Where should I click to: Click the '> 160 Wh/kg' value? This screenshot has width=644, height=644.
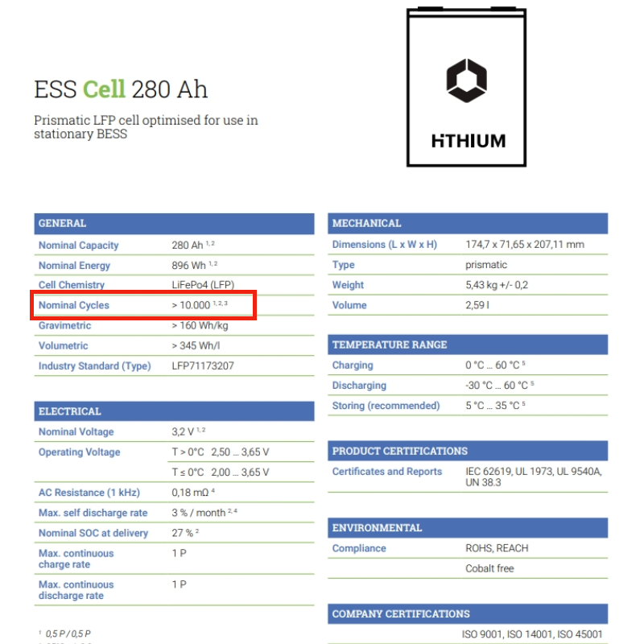(200, 325)
